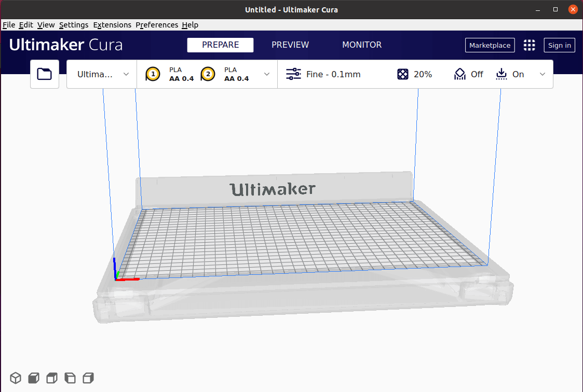
Task: Switch to the PREVIEW stage tab
Action: (x=290, y=45)
